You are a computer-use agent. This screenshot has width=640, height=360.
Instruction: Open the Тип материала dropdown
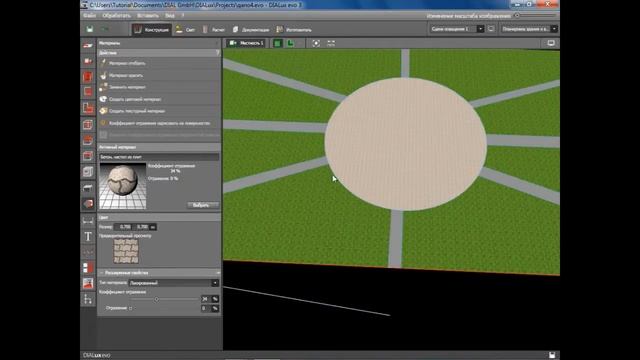click(x=174, y=283)
